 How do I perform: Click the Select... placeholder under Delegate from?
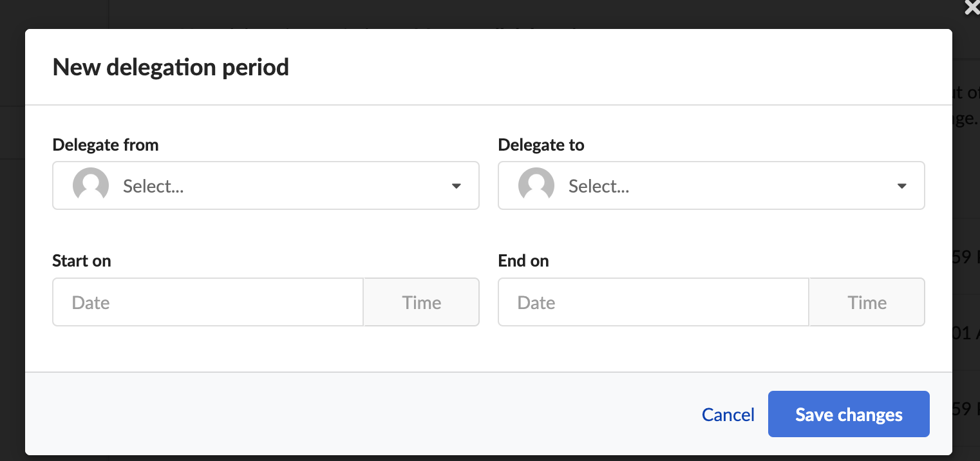153,186
